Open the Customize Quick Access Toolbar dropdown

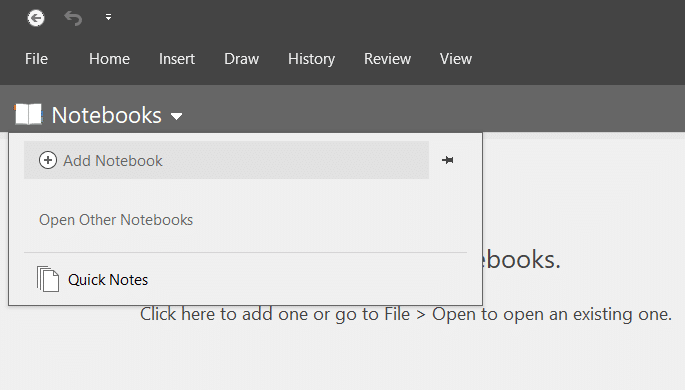point(108,17)
